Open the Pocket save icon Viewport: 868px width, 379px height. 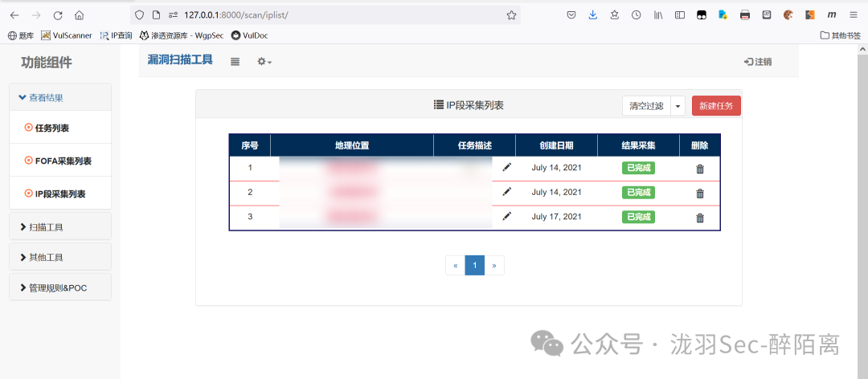pos(571,15)
